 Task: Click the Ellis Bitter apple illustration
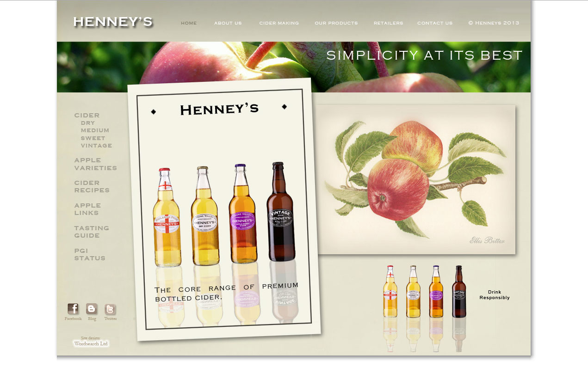415,179
